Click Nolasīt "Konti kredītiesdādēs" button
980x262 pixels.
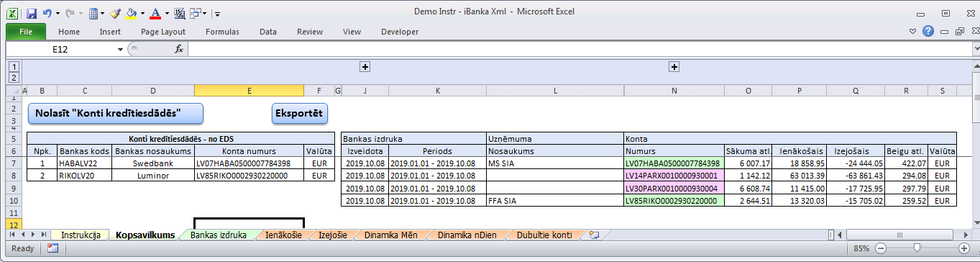(116, 113)
